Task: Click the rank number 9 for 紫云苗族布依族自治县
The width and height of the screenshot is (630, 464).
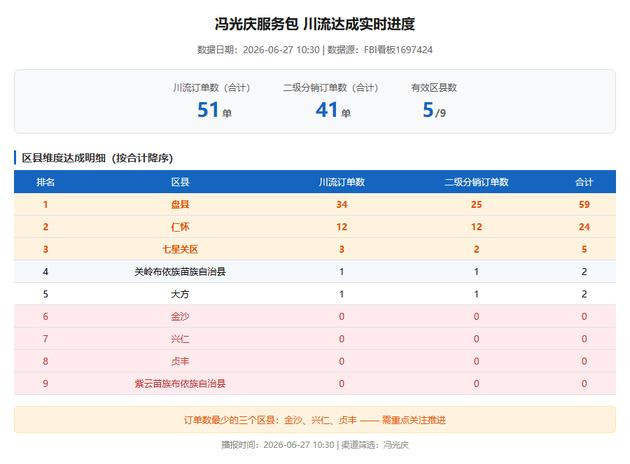Action: (45, 384)
